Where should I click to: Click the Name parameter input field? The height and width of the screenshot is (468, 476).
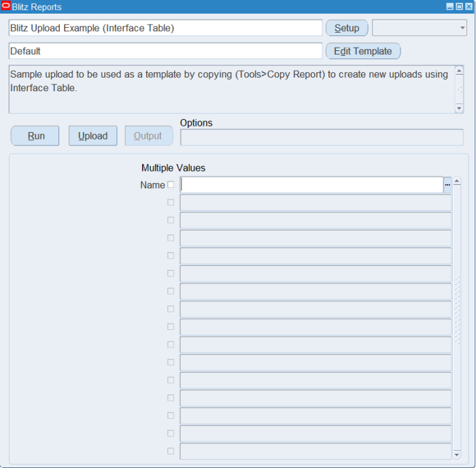(311, 184)
